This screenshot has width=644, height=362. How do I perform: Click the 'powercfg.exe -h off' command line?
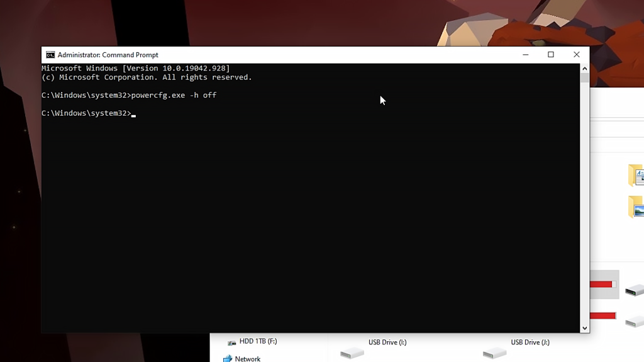coord(129,95)
